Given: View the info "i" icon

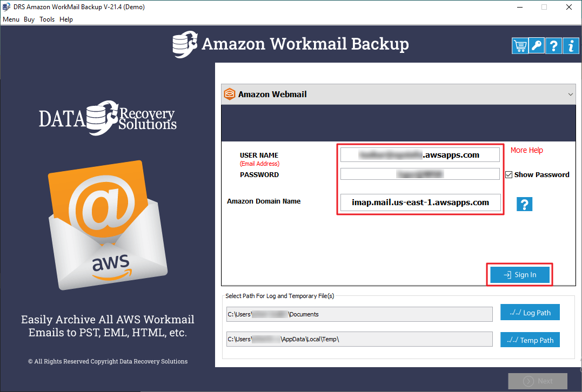Looking at the screenshot, I should pos(571,45).
